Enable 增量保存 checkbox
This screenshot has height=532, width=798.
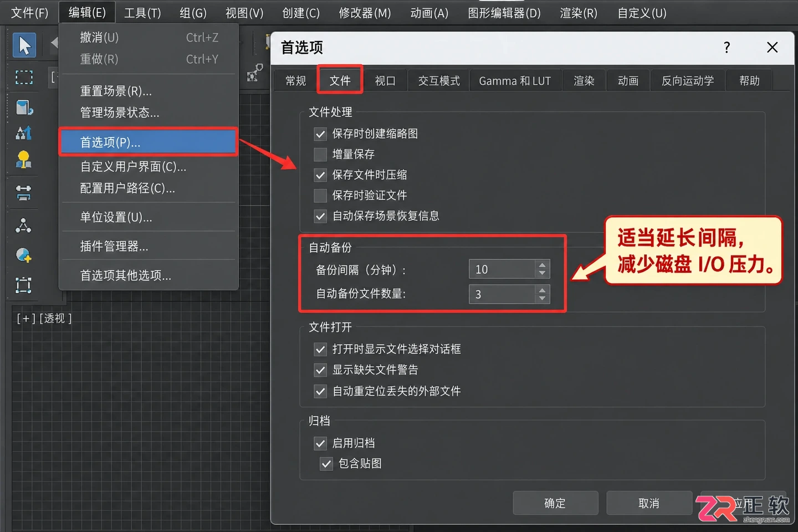(320, 155)
